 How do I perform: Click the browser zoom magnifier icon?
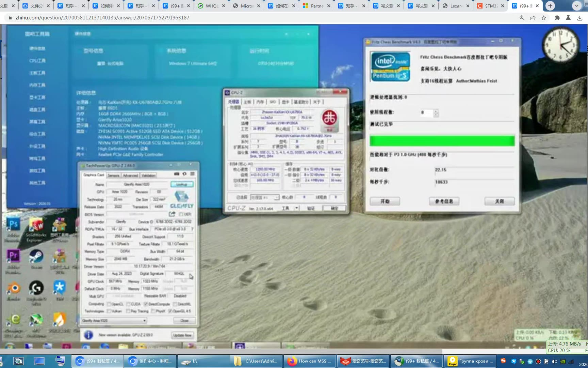pos(522,18)
